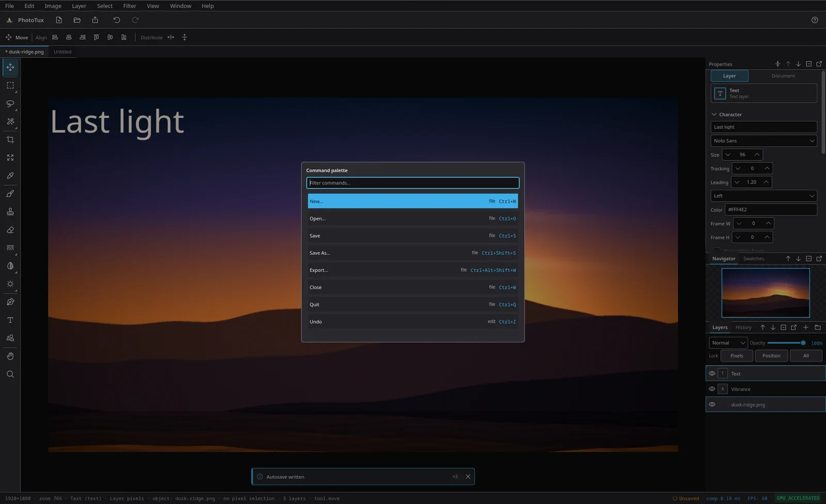Image resolution: width=826 pixels, height=504 pixels.
Task: Switch to the History tab
Action: [x=743, y=327]
